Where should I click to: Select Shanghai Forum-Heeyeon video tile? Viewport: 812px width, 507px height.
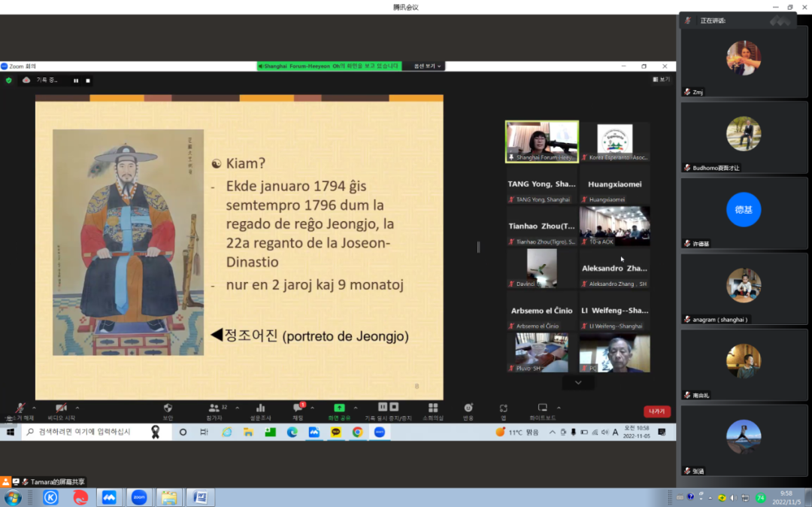[541, 142]
